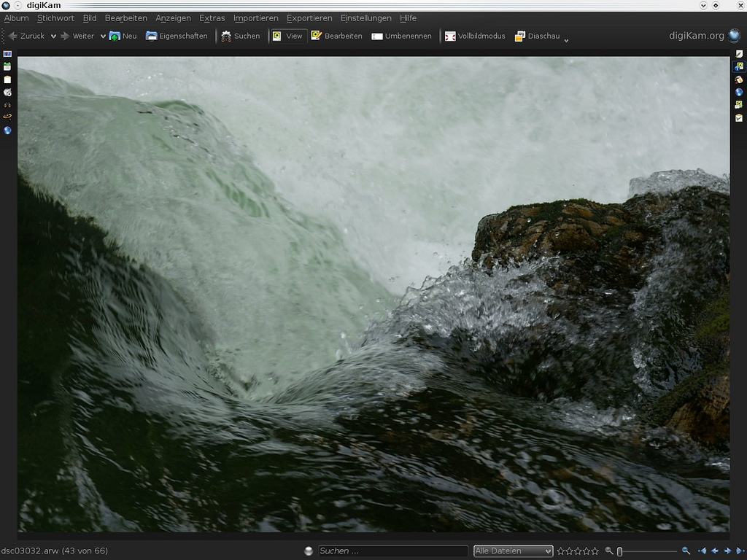Click the Umbenennen button
Screen dimensions: 747x560
click(401, 36)
